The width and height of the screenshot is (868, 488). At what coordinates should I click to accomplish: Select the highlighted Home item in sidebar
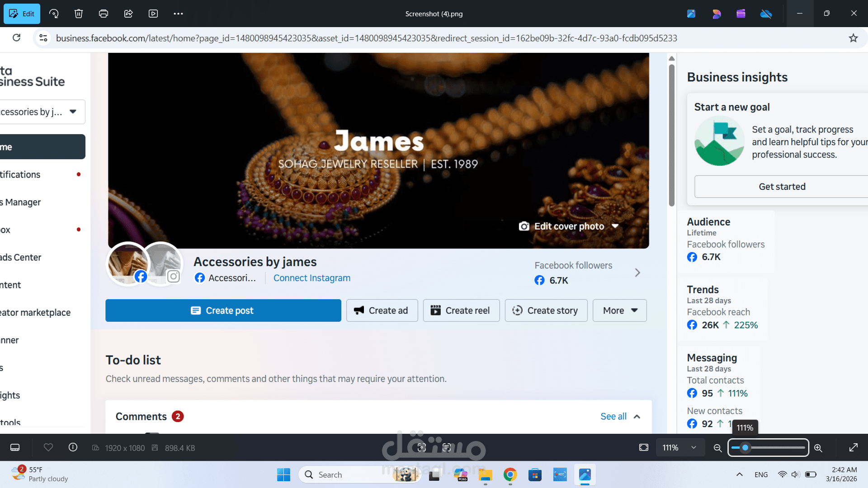point(42,147)
